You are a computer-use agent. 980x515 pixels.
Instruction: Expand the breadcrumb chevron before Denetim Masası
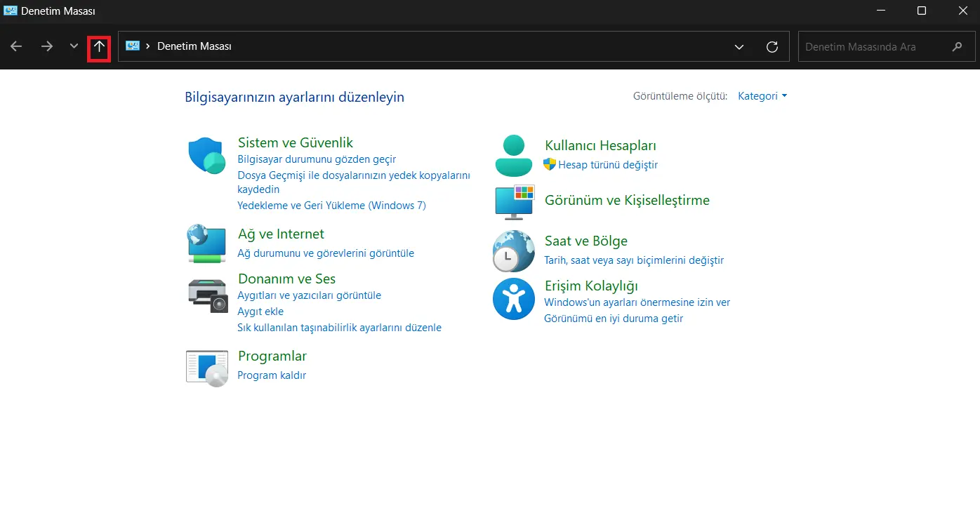pyautogui.click(x=148, y=46)
